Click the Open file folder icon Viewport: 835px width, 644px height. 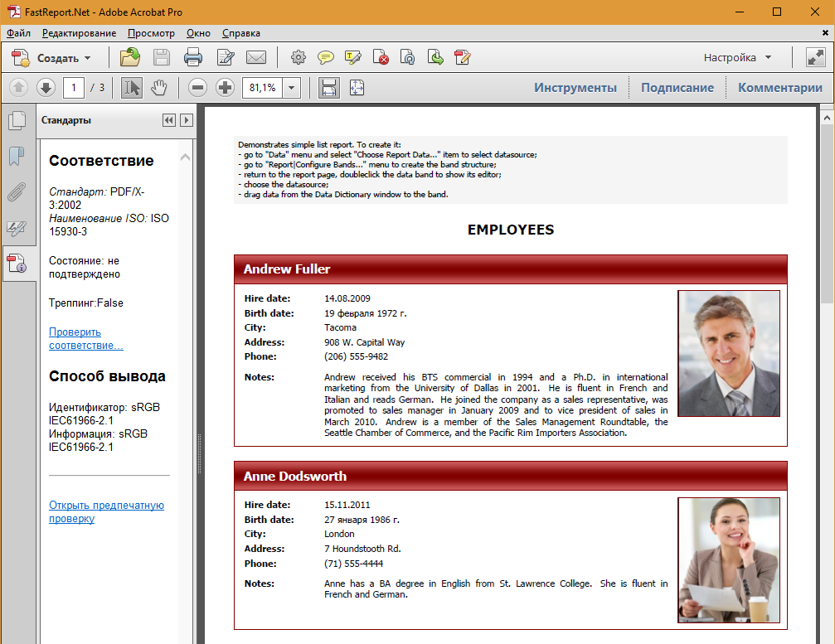130,57
